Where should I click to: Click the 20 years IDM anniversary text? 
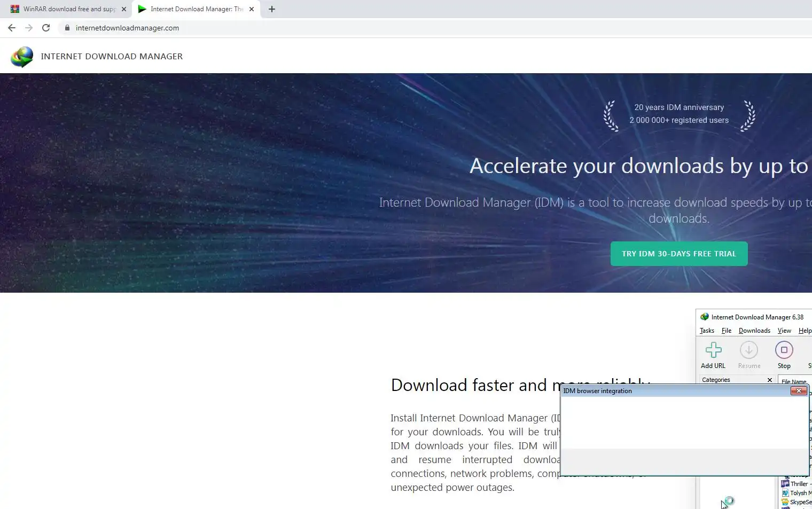(x=679, y=107)
